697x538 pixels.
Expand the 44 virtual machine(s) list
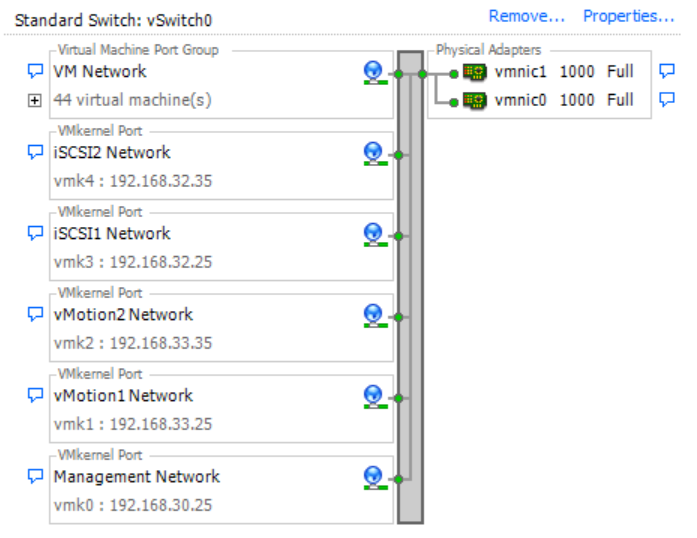coord(35,100)
